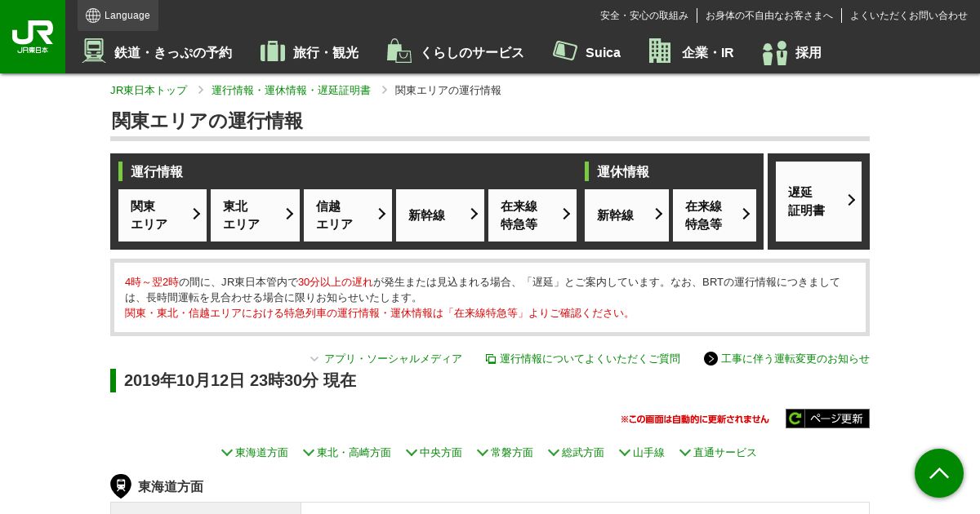Open the 旅行・観光 menu

pyautogui.click(x=310, y=51)
